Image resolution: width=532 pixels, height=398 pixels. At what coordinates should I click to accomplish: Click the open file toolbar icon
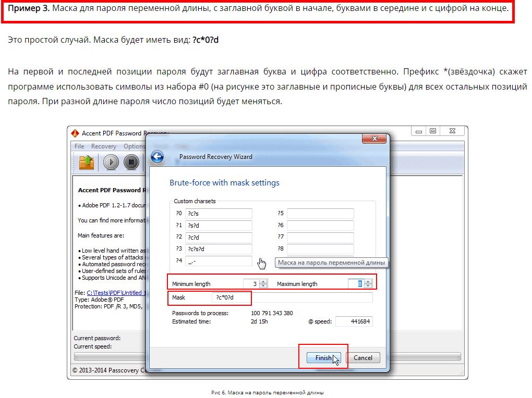click(x=87, y=162)
